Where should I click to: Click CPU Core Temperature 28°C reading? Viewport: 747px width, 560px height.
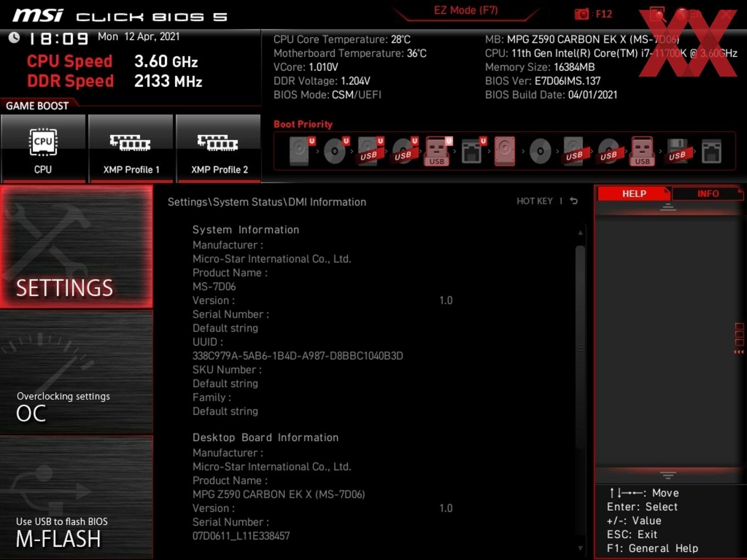pos(342,40)
